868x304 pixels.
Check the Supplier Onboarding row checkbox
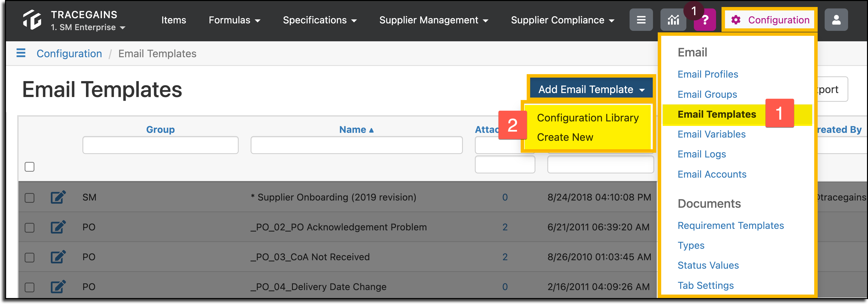30,198
